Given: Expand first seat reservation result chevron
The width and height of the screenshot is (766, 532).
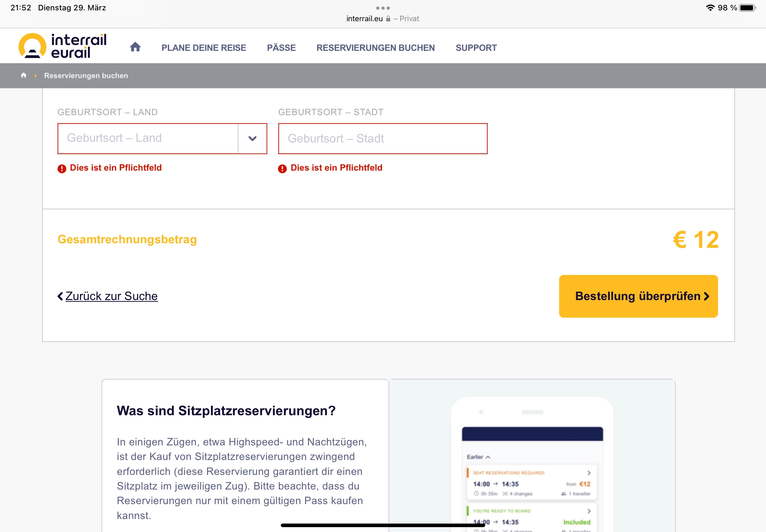Looking at the screenshot, I should coord(589,473).
